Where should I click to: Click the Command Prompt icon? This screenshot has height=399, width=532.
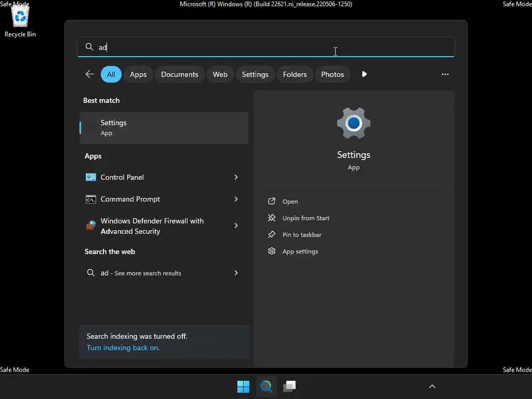coord(90,199)
